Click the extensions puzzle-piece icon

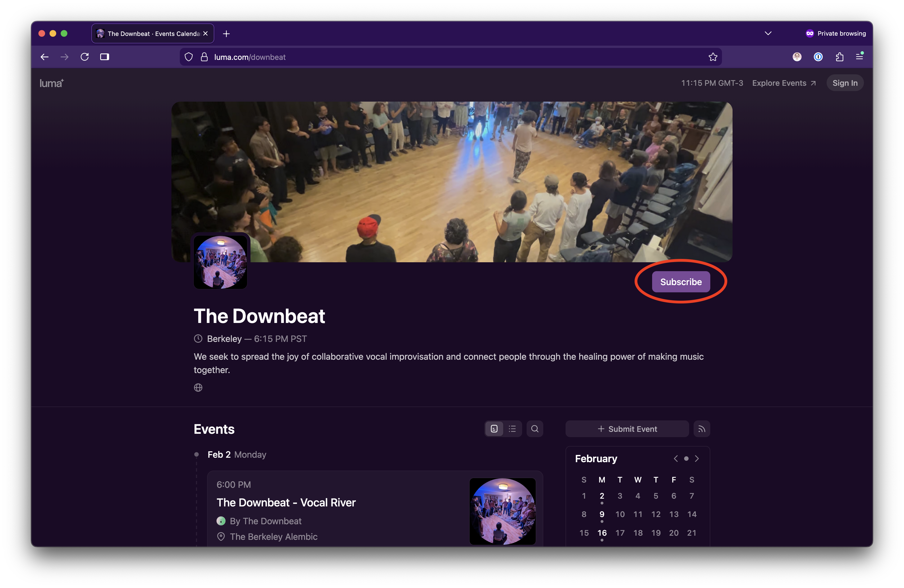click(x=839, y=57)
